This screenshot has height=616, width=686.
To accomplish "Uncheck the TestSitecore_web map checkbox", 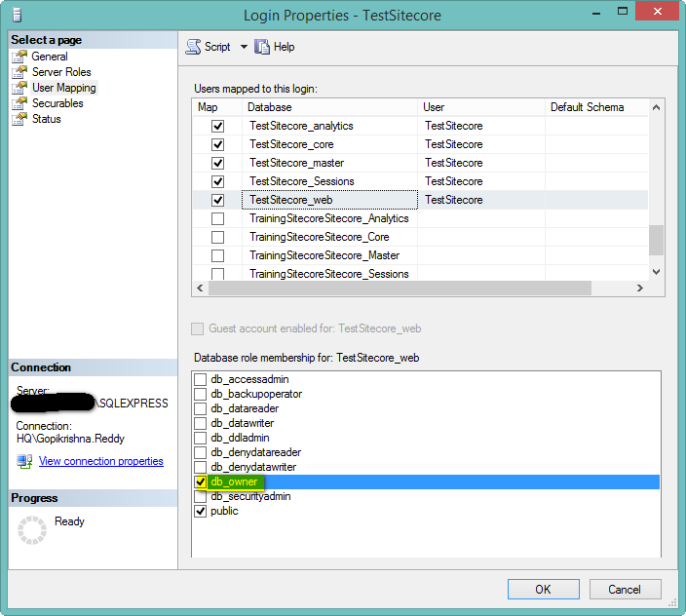I will pyautogui.click(x=217, y=200).
